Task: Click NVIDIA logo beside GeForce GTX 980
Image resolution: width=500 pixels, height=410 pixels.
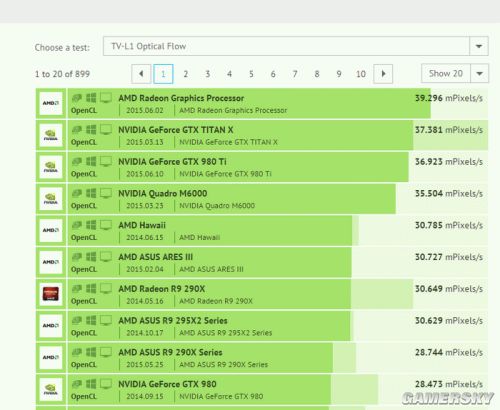Action: [51, 389]
